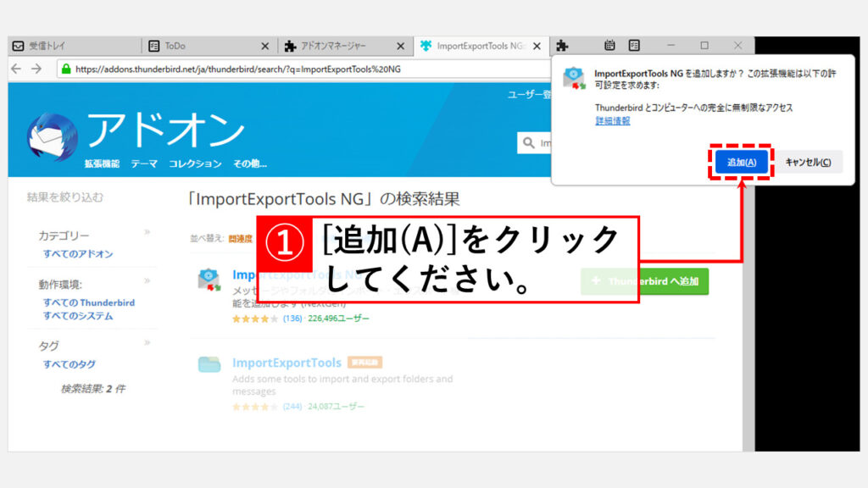This screenshot has width=868, height=488.
Task: Collapse the カテゴリー section chevron
Action: [147, 232]
